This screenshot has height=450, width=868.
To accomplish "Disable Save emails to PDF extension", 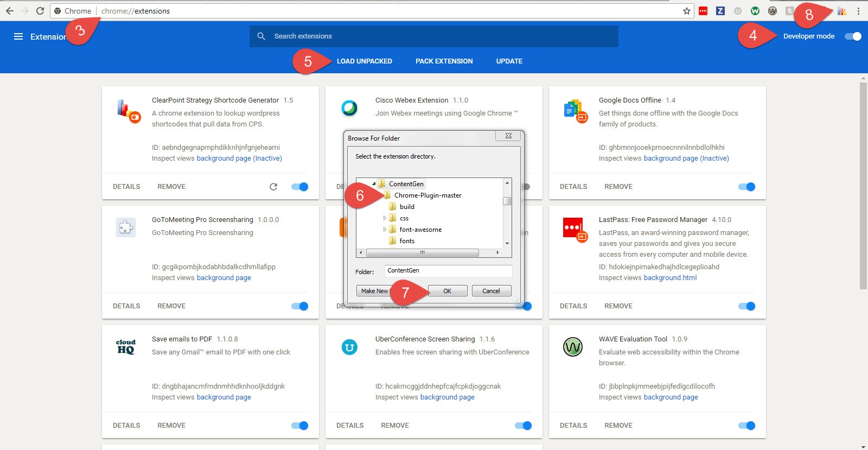I will pyautogui.click(x=300, y=426).
